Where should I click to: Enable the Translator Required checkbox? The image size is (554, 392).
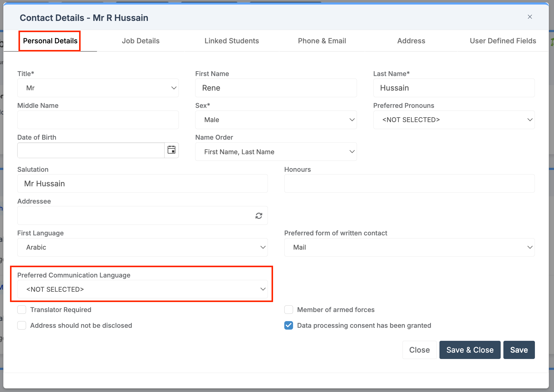22,310
